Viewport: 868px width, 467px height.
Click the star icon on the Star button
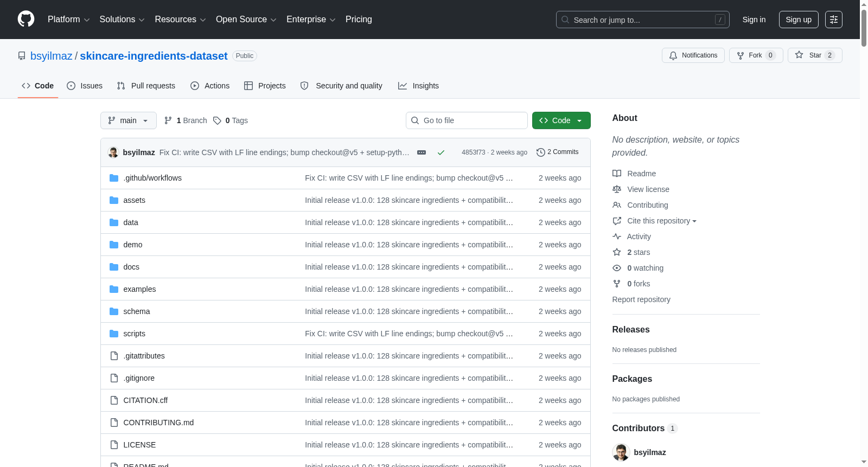pos(799,55)
